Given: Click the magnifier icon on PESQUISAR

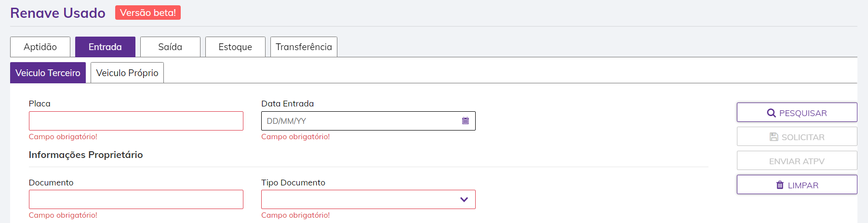Looking at the screenshot, I should pos(771,113).
